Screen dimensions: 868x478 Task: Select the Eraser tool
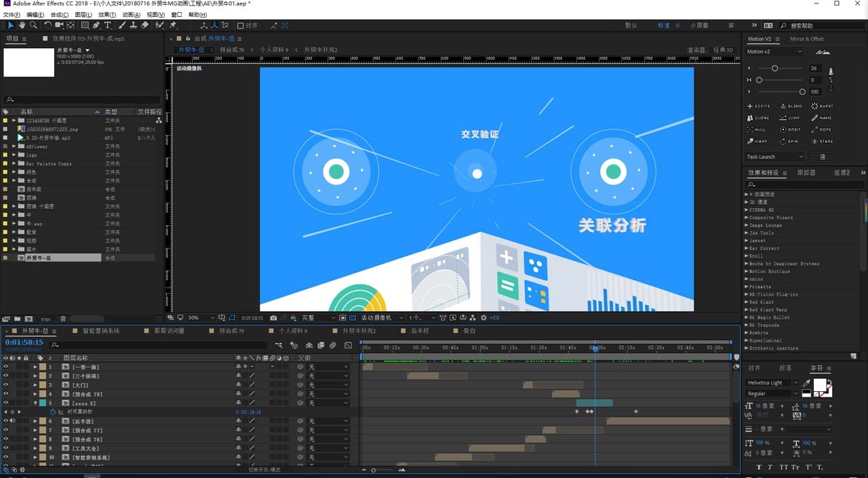pos(144,25)
